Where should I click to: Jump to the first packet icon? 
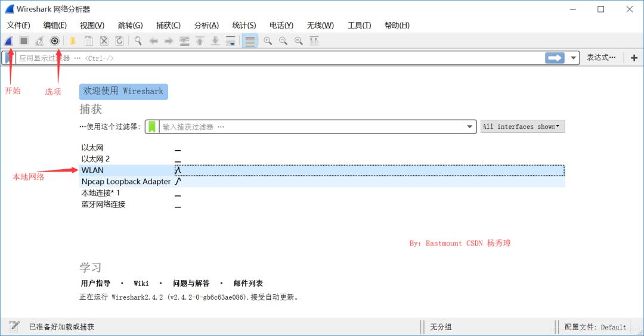pos(200,41)
